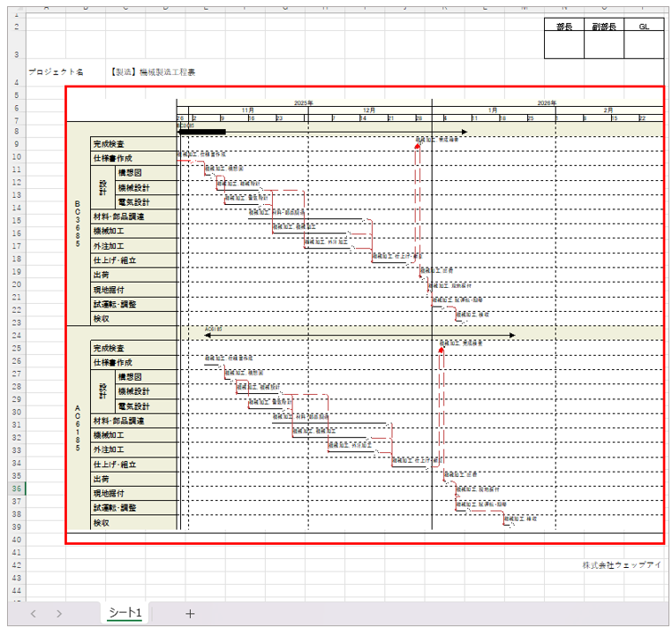Select row 42 header
672x628 pixels.
point(17,564)
